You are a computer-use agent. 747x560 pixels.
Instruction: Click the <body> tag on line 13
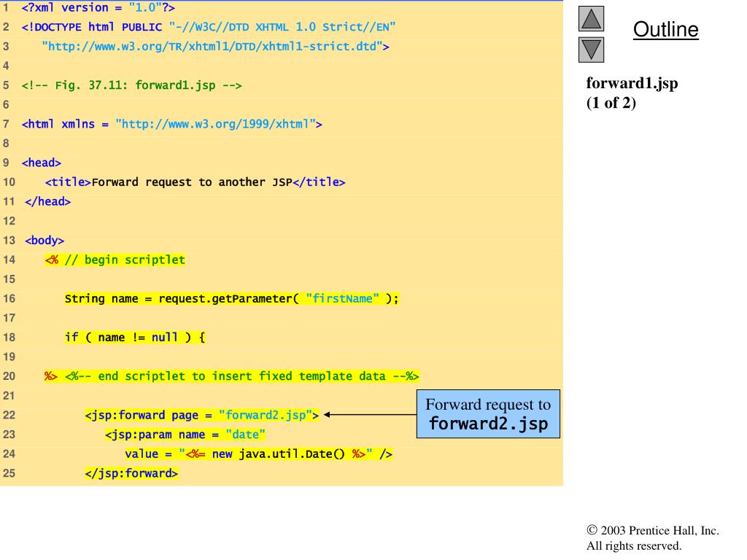point(44,241)
